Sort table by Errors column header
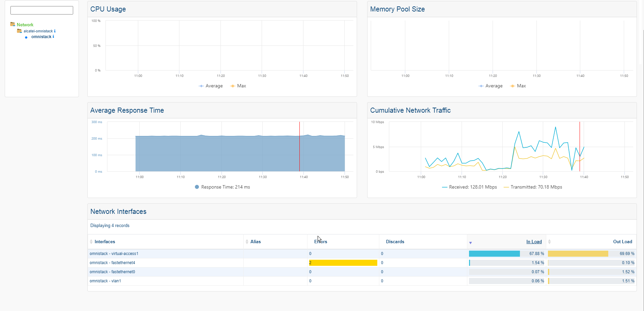 click(321, 242)
